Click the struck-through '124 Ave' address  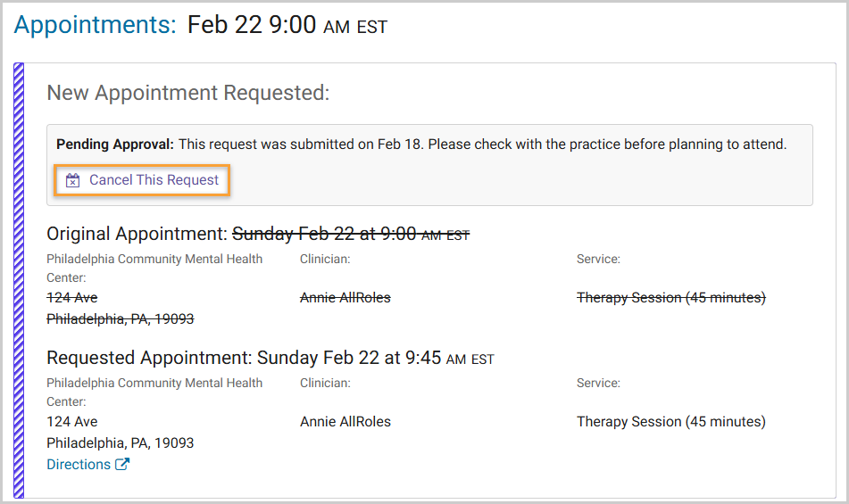tap(72, 297)
